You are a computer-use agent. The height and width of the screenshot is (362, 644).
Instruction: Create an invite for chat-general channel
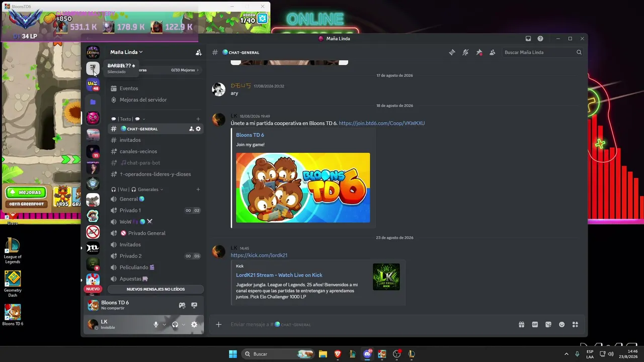click(191, 129)
